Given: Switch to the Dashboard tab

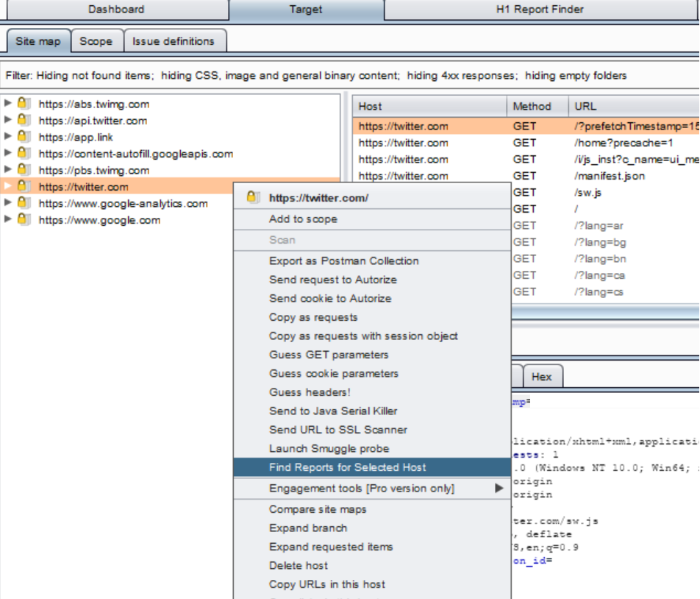Looking at the screenshot, I should pos(116,10).
